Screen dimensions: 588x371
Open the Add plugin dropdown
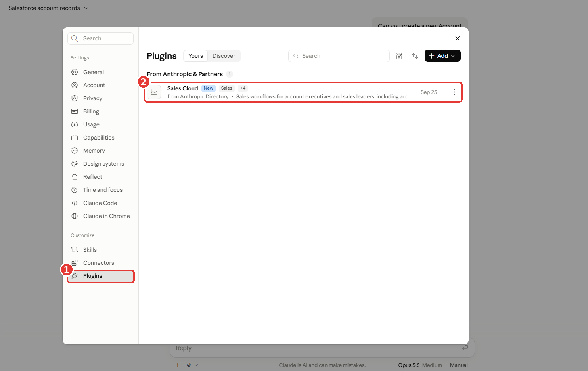[x=442, y=56]
